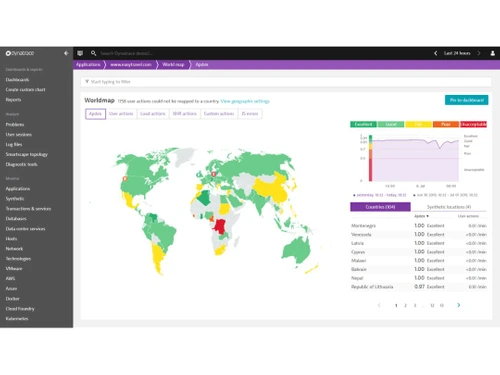500x375 pixels.
Task: Select Venezuela row in countries table
Action: tap(418, 234)
